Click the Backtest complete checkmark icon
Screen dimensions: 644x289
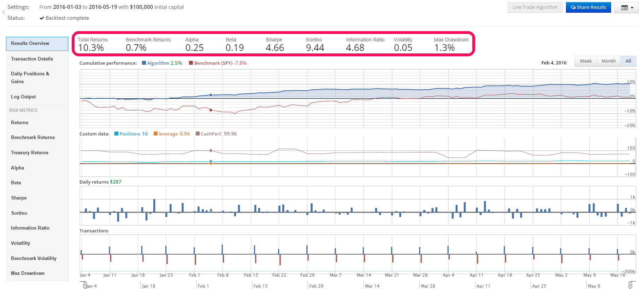[42, 18]
